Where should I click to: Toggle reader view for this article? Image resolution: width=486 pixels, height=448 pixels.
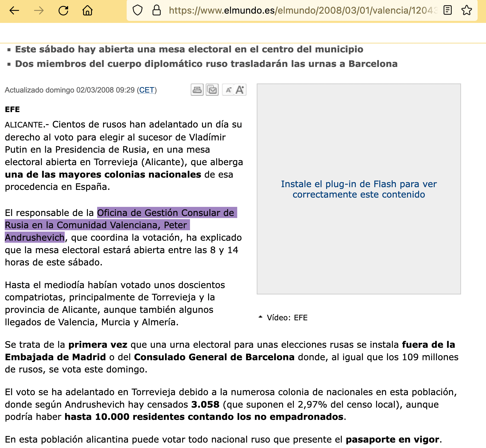pyautogui.click(x=447, y=10)
